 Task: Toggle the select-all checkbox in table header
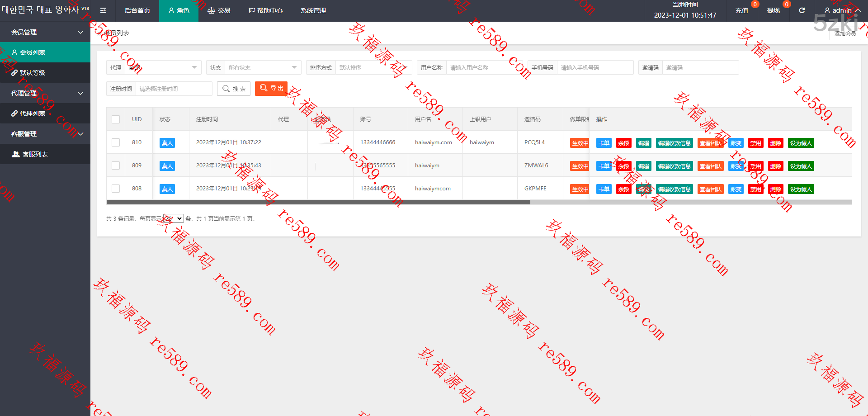116,119
